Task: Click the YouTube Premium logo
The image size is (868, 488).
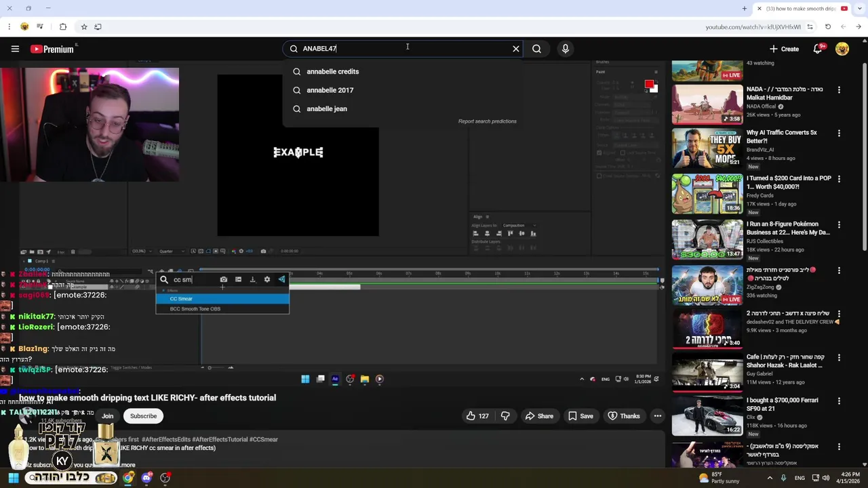Action: 52,49
